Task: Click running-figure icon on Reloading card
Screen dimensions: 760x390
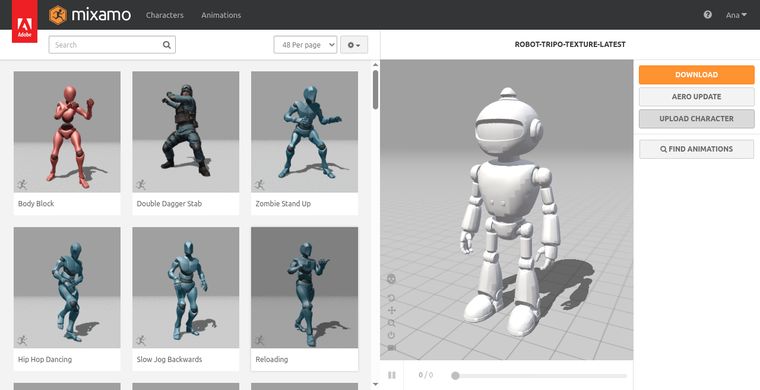Action: (260, 340)
